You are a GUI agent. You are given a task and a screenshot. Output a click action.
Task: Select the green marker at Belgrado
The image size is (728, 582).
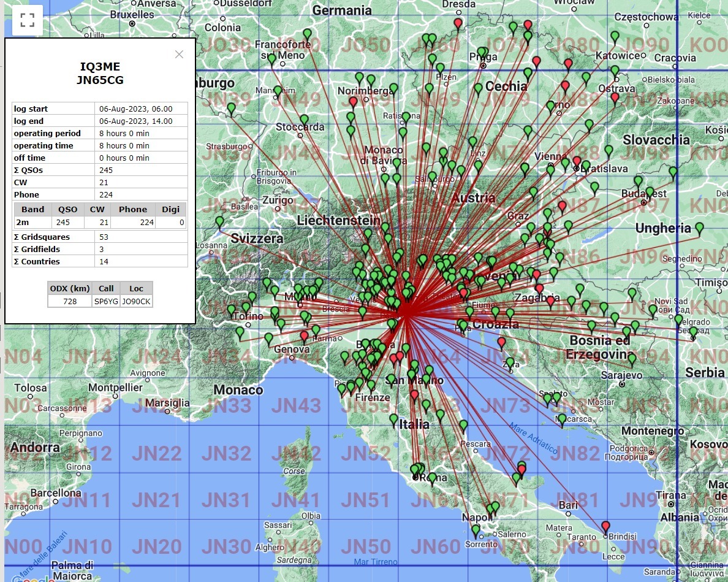pos(693,333)
